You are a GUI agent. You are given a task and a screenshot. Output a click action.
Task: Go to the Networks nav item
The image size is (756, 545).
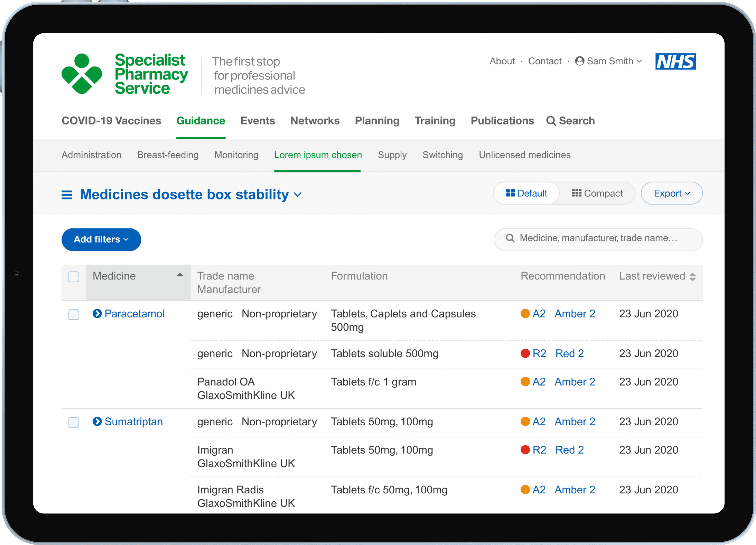click(x=315, y=121)
